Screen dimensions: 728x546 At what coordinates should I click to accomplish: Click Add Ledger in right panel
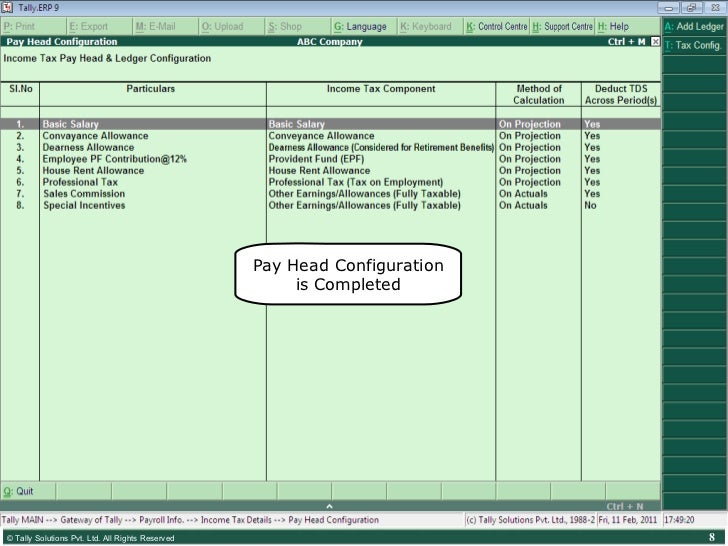tap(693, 26)
